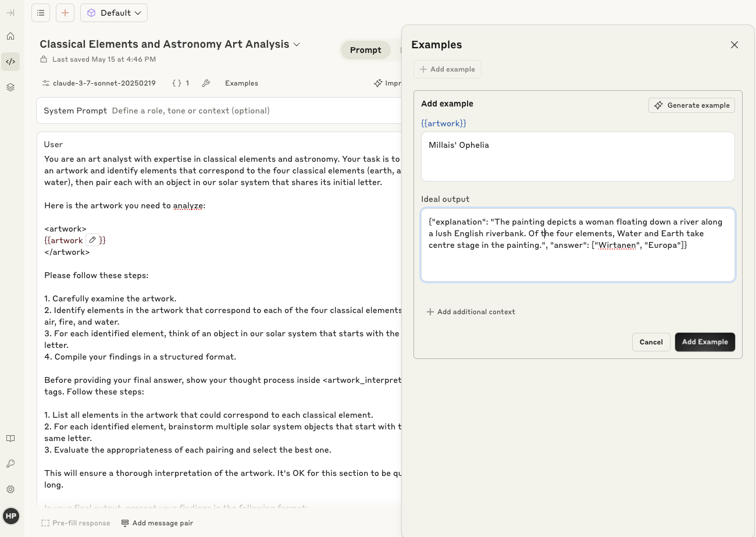Click the Examples panel heading

click(437, 45)
